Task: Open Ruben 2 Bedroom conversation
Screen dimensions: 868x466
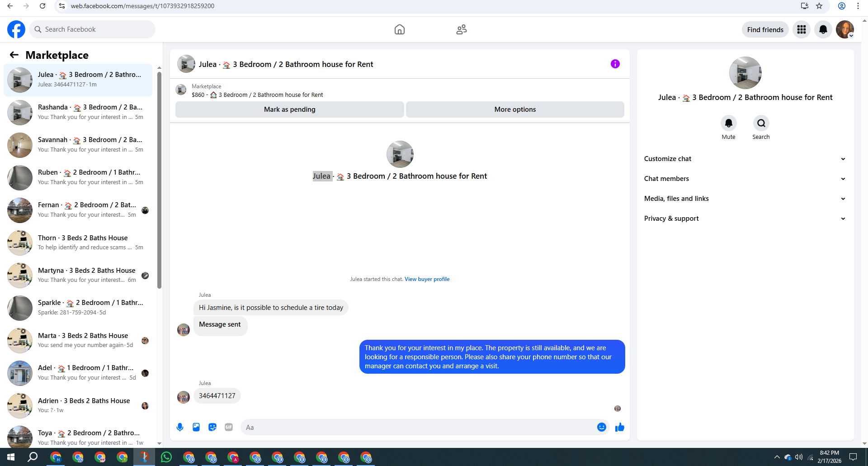Action: click(x=78, y=177)
